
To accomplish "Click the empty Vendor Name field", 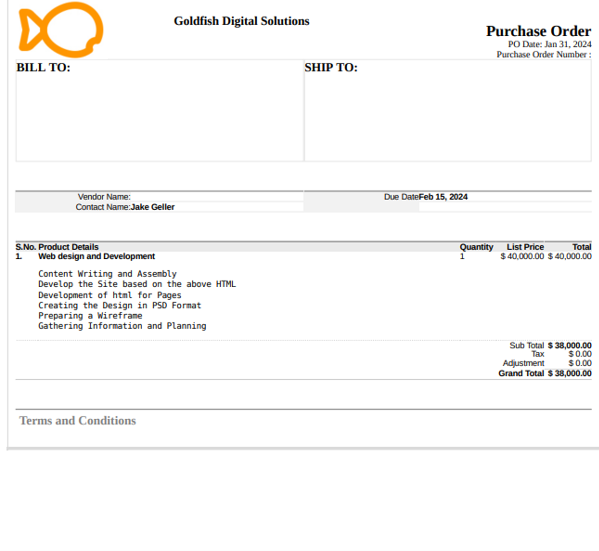I will [217, 197].
